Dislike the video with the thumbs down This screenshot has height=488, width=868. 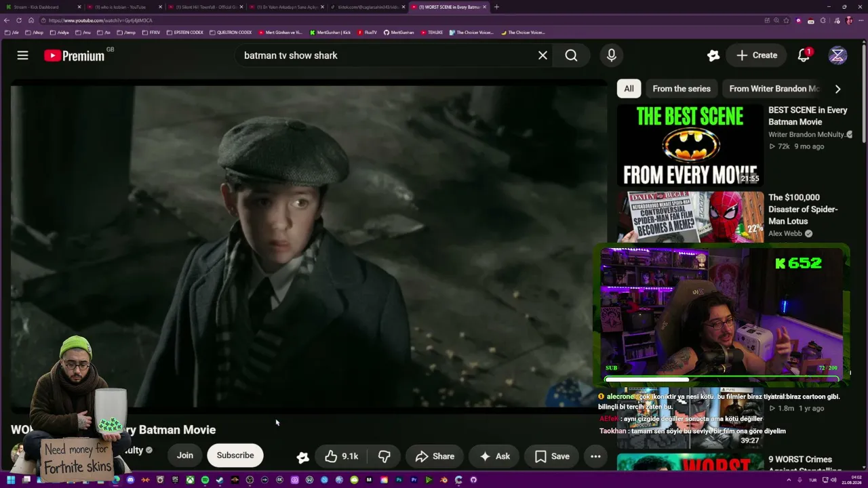tap(384, 457)
